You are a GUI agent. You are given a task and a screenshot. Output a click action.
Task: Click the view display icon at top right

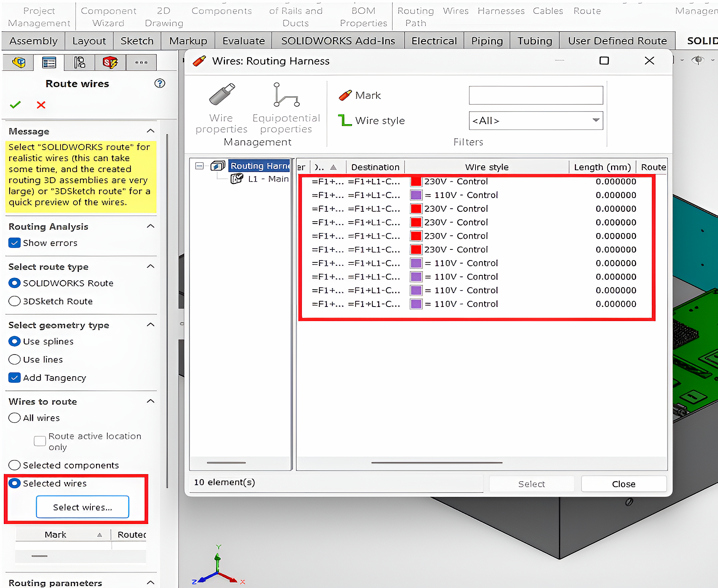click(698, 60)
